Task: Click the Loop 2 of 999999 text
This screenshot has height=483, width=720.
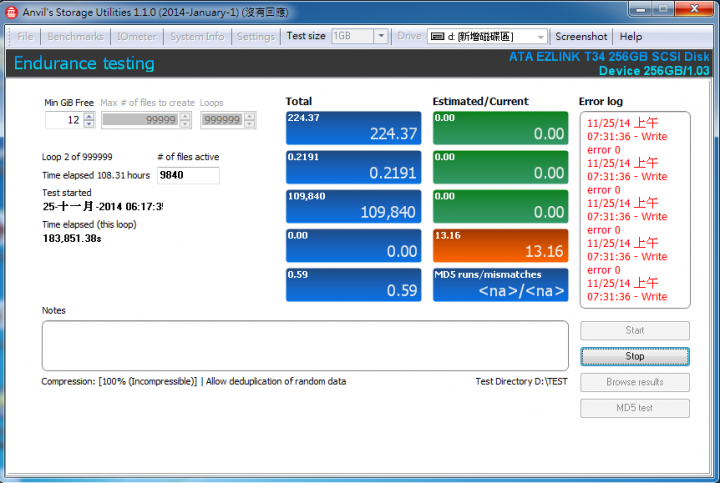Action: point(77,157)
